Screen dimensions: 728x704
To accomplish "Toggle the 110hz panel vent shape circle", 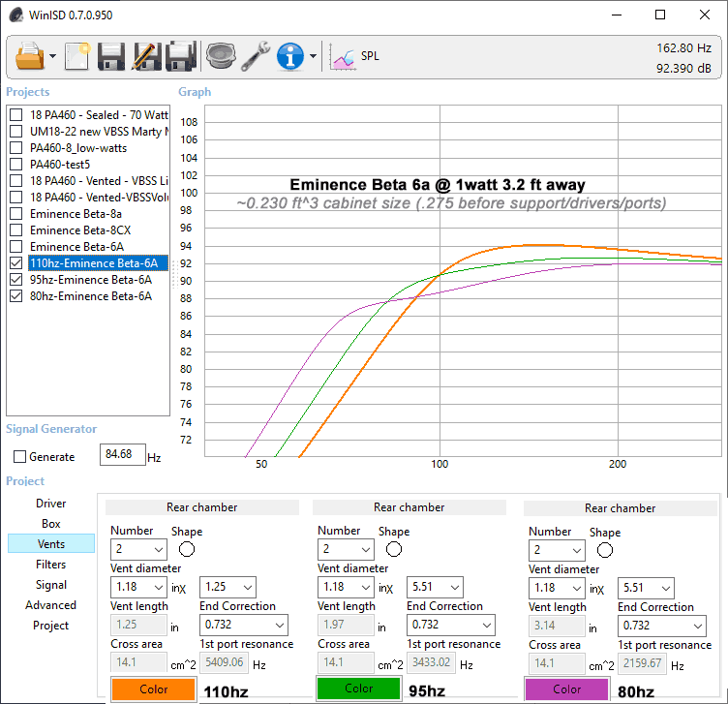I will [x=187, y=549].
